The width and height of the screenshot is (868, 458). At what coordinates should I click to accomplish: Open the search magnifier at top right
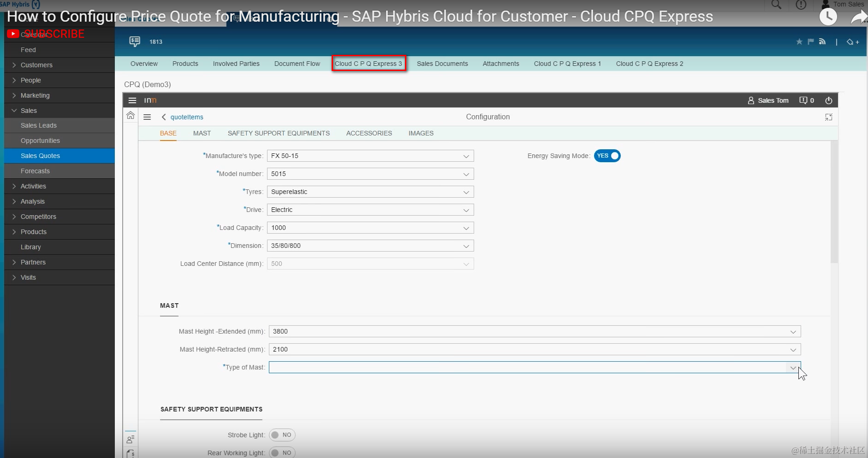pyautogui.click(x=776, y=5)
